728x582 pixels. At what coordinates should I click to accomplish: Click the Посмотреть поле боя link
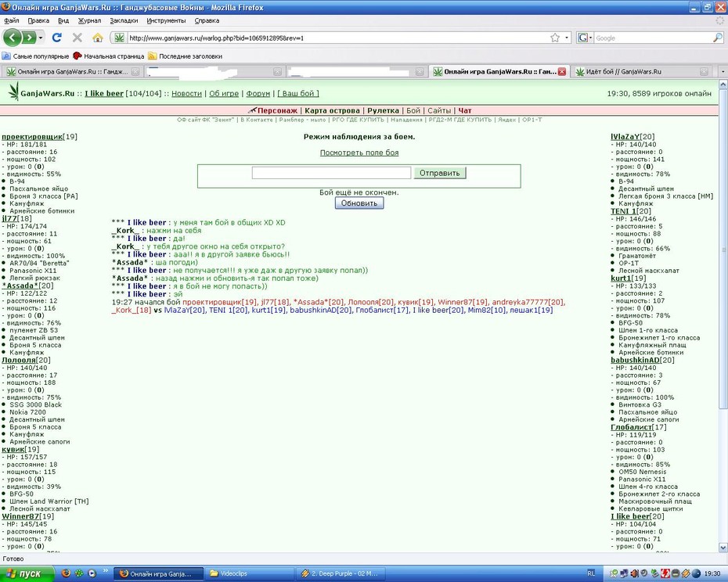(359, 153)
